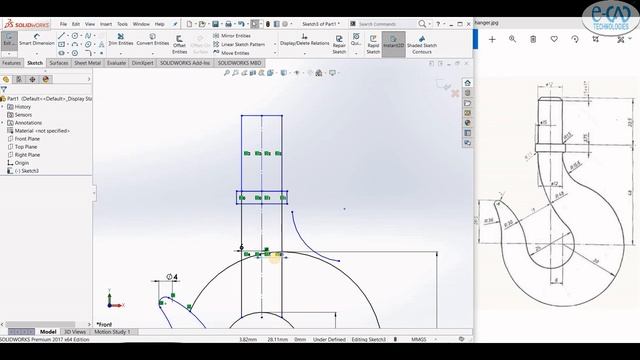The width and height of the screenshot is (640, 360).
Task: Select the Line sketch tool
Action: coord(62,36)
